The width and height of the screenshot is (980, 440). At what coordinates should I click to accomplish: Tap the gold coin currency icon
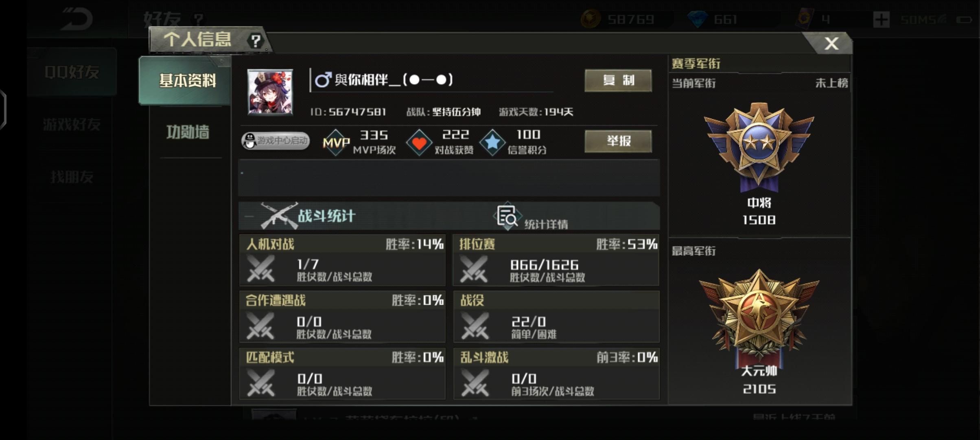tap(591, 19)
